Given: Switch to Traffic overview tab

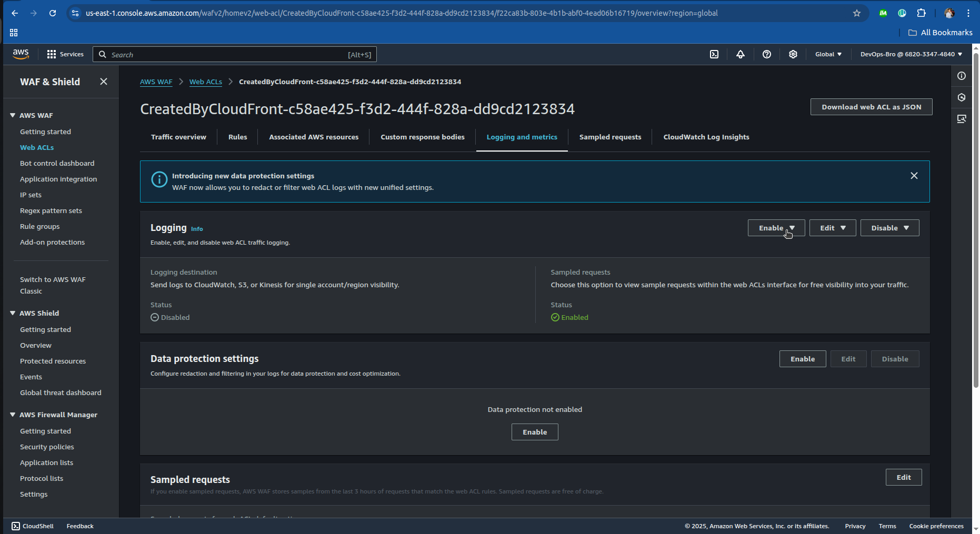Looking at the screenshot, I should tap(178, 137).
